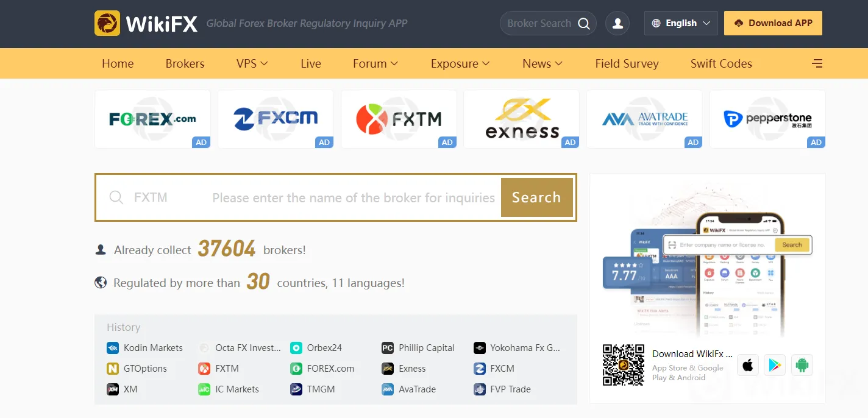Click the Apple App Store icon
The image size is (868, 418).
click(748, 365)
